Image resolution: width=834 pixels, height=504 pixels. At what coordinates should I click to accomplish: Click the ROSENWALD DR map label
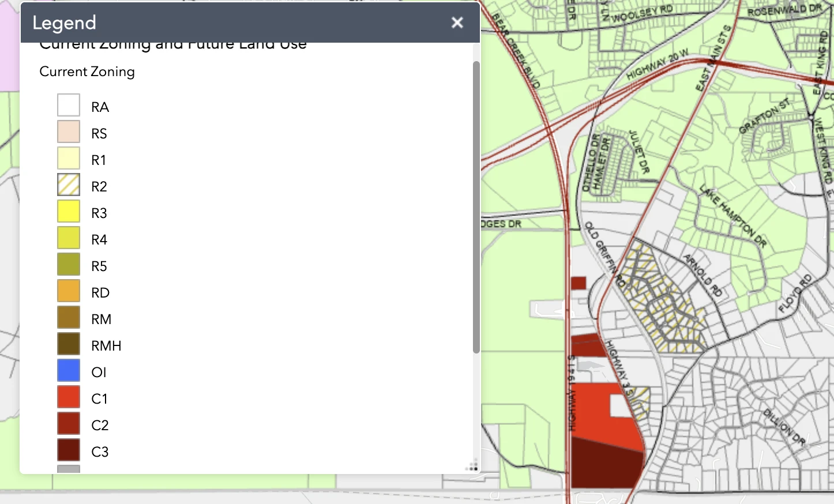click(785, 10)
